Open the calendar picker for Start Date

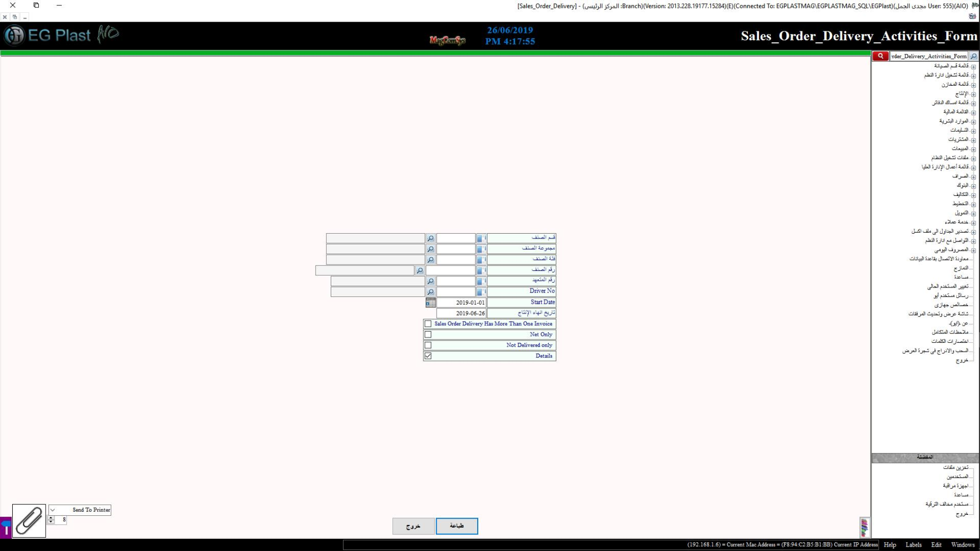431,303
